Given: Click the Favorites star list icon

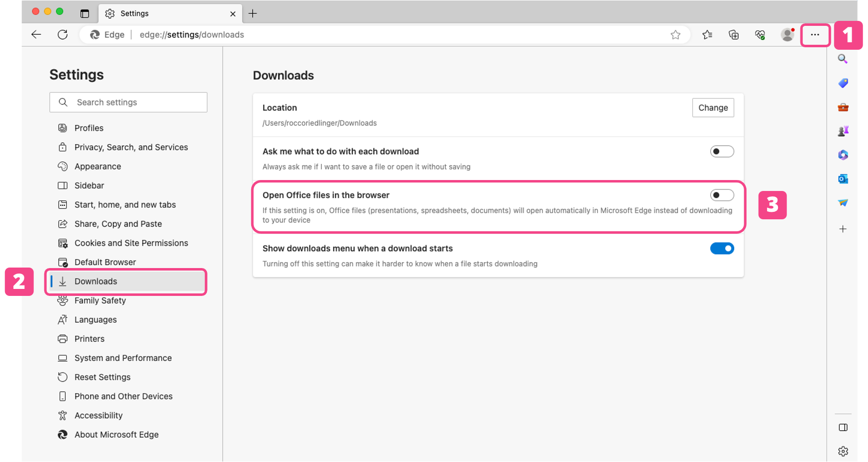Looking at the screenshot, I should 707,35.
